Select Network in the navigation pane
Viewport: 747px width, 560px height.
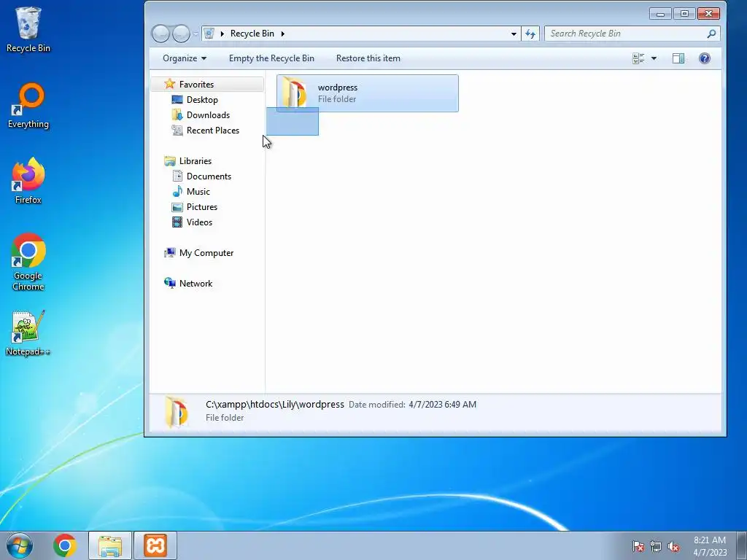pyautogui.click(x=196, y=284)
